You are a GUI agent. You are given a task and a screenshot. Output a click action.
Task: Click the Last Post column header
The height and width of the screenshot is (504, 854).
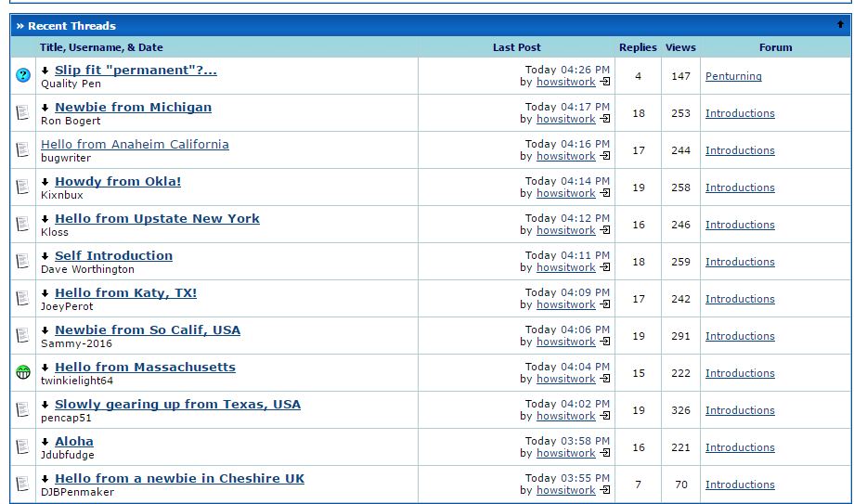(x=516, y=47)
